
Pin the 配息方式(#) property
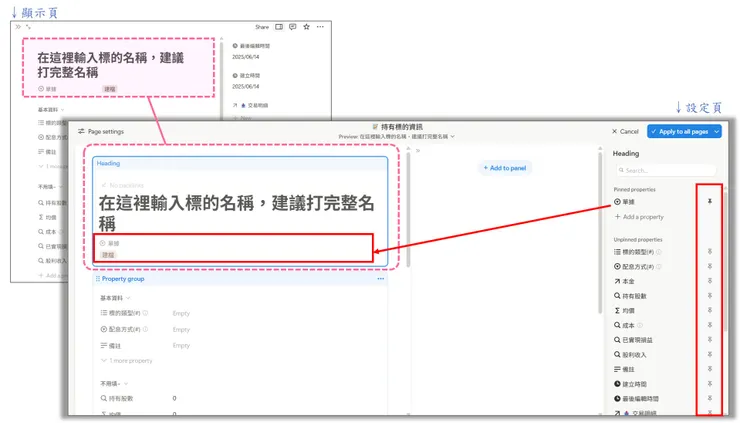click(x=709, y=266)
